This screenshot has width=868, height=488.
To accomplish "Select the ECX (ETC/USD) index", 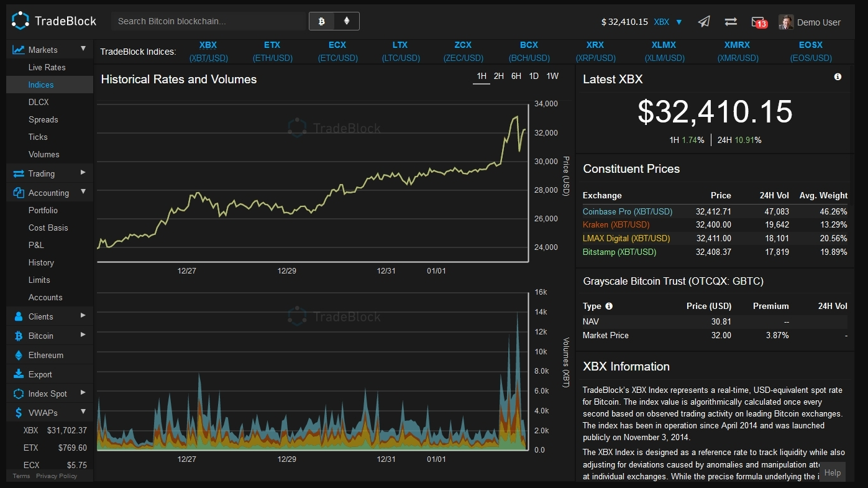I will pyautogui.click(x=337, y=51).
